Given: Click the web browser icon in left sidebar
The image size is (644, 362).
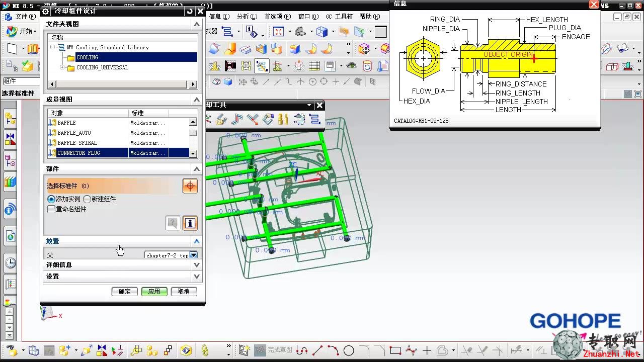Looking at the screenshot, I should click(11, 236).
